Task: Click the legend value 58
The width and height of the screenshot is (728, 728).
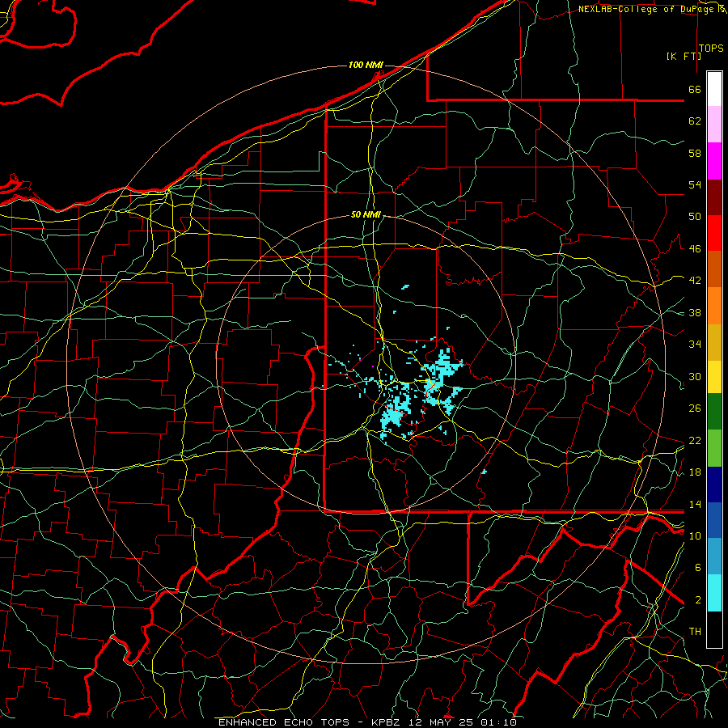Action: [695, 153]
